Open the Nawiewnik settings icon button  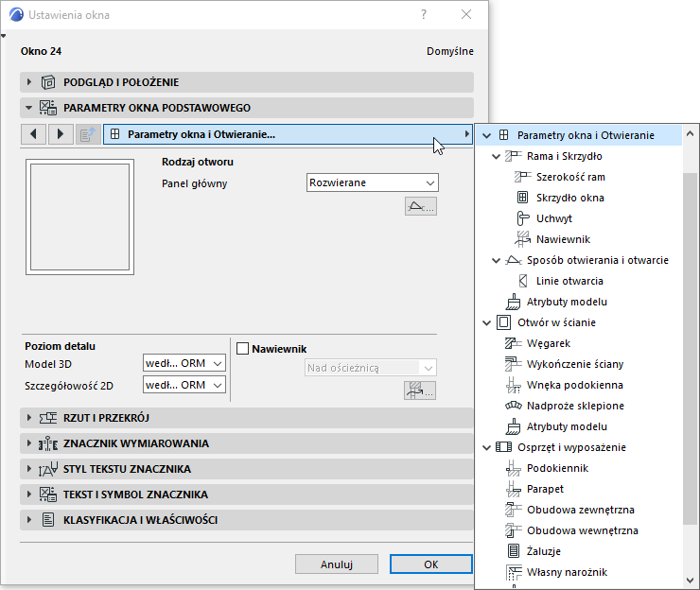point(420,390)
